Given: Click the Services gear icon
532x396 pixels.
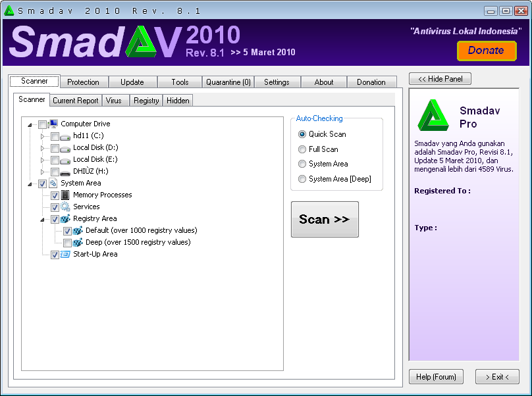Looking at the screenshot, I should pos(65,207).
